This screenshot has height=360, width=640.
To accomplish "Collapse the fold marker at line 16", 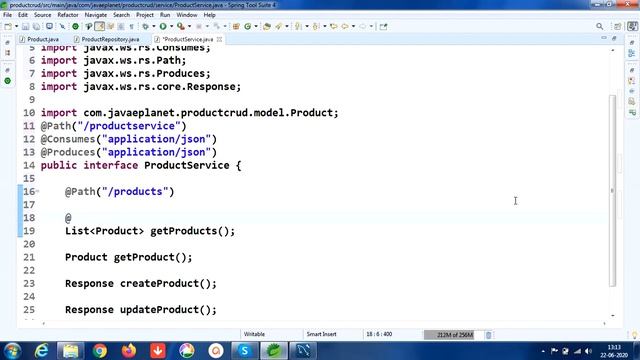I will (x=37, y=191).
